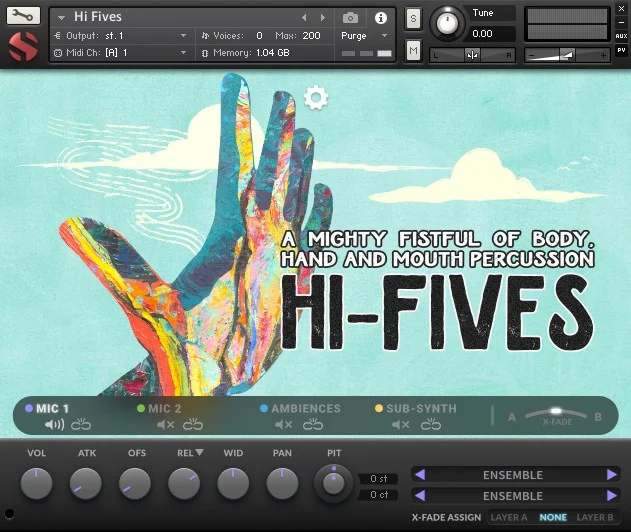631x532 pixels.
Task: Minimize the instrument header view
Action: [x=621, y=23]
